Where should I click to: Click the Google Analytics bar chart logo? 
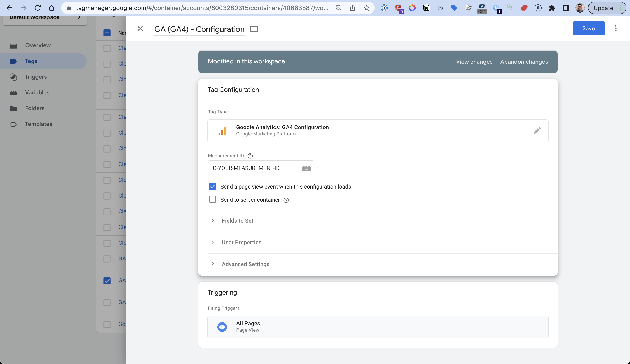point(222,131)
